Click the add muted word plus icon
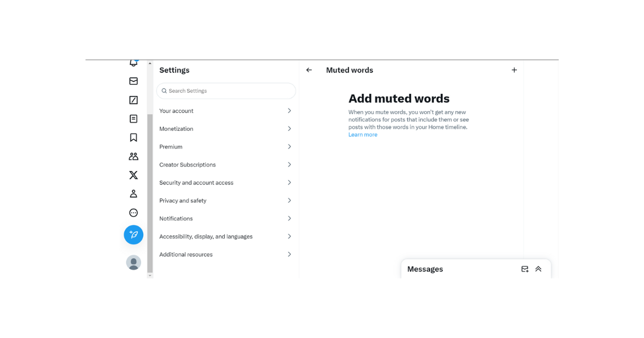 tap(514, 70)
